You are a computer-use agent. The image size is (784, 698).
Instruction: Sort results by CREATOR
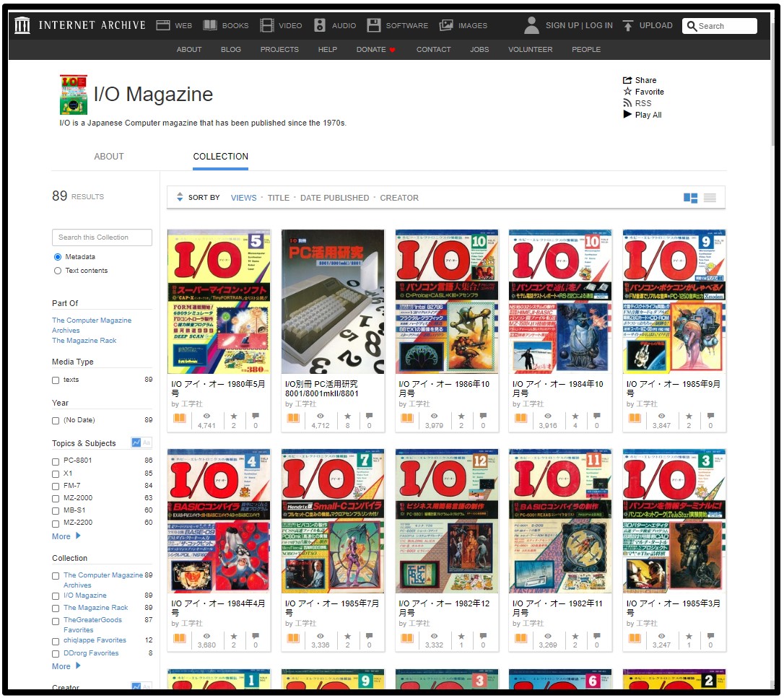(399, 198)
